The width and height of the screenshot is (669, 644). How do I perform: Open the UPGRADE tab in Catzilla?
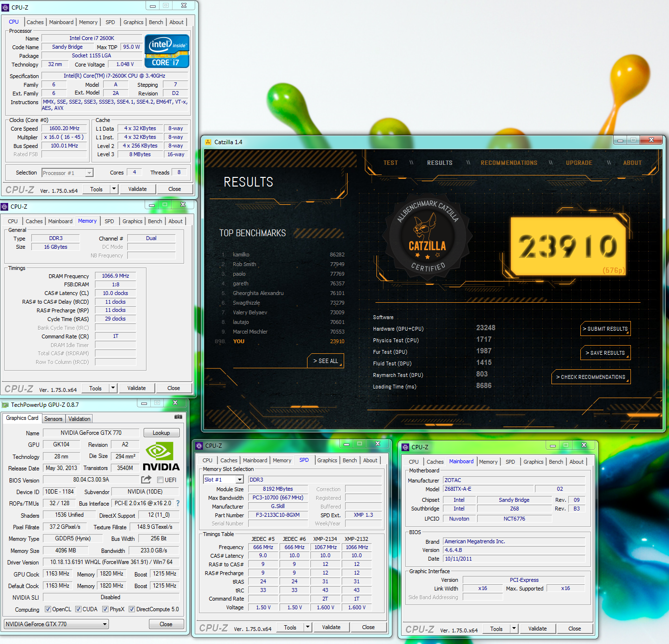579,163
